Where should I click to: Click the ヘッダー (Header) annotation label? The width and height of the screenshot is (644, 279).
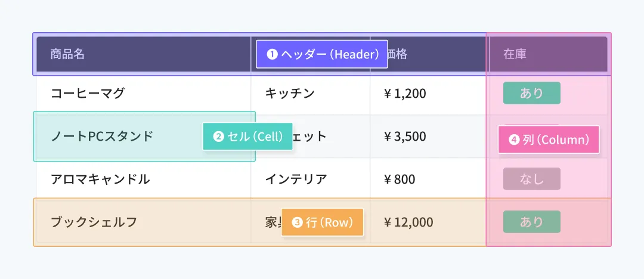[x=321, y=54]
